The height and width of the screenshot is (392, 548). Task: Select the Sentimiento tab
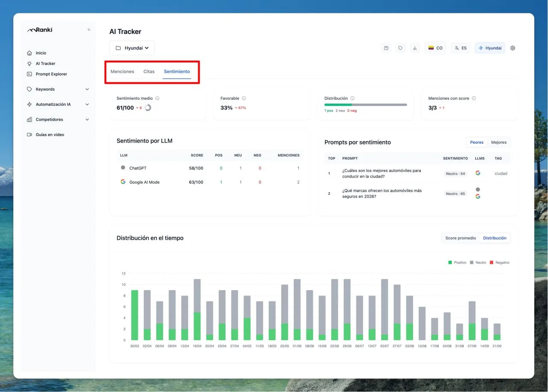click(177, 71)
